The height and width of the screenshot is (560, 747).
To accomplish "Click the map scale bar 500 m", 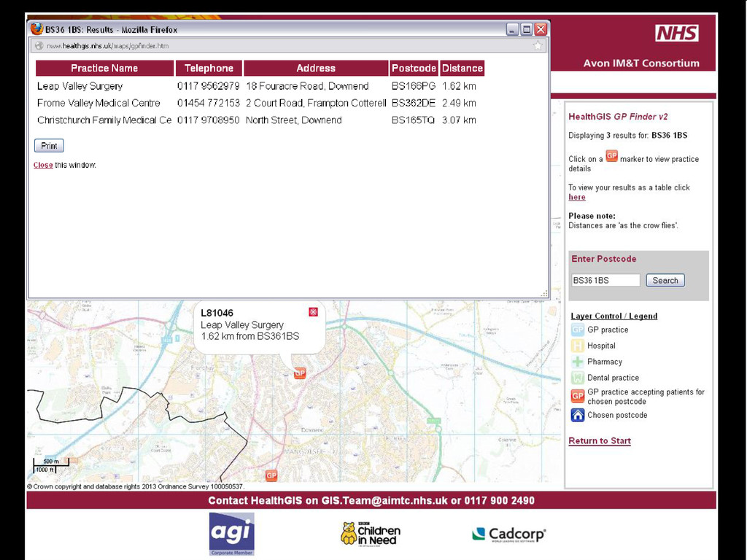I will [x=51, y=462].
